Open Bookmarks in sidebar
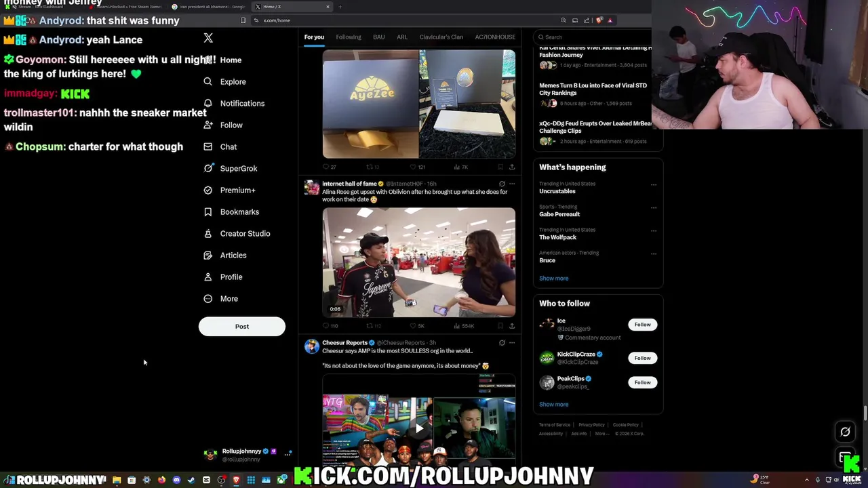This screenshot has height=488, width=868. (x=231, y=211)
